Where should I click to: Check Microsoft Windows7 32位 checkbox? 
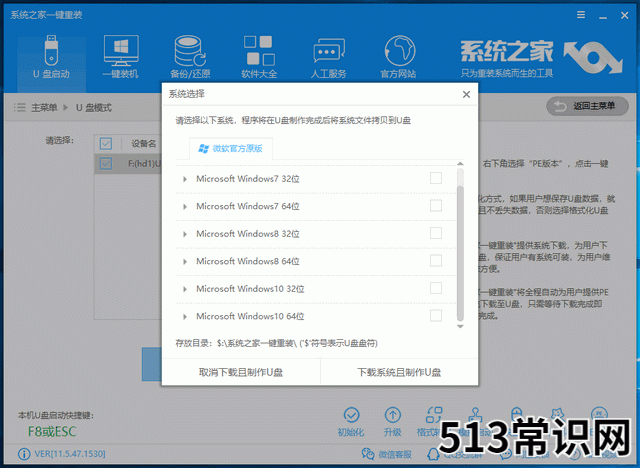tap(436, 178)
